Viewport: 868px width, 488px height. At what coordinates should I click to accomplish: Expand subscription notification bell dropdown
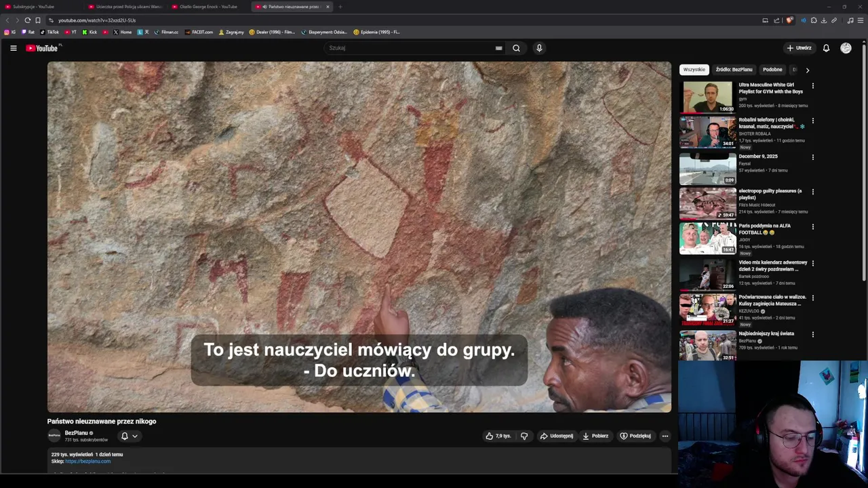[x=129, y=436]
